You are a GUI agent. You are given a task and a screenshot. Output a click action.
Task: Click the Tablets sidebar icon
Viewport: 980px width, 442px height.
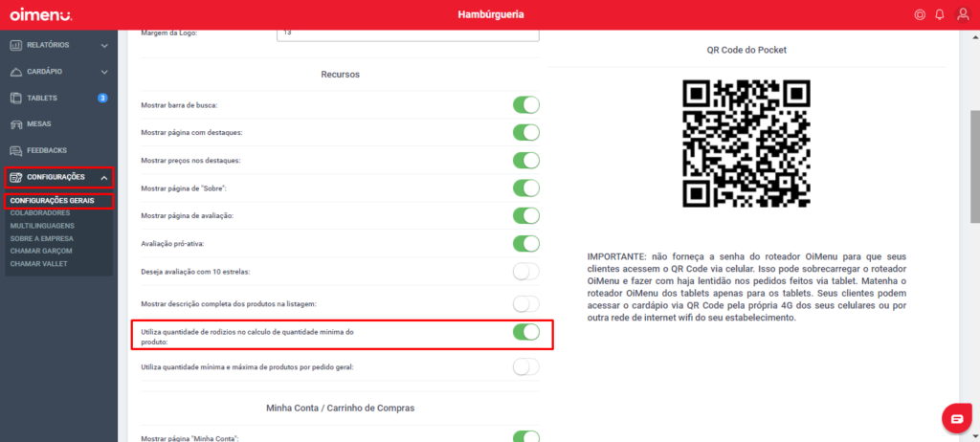click(x=16, y=99)
